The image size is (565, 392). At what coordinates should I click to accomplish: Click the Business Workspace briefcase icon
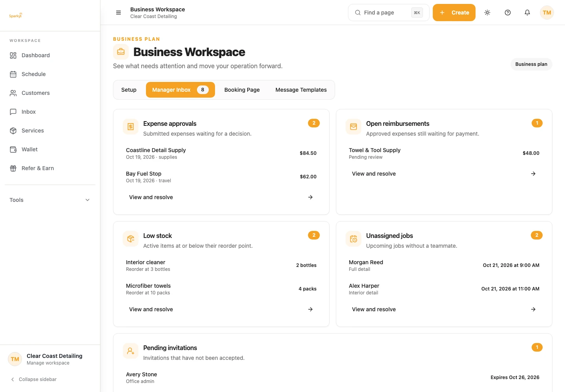coord(121,52)
